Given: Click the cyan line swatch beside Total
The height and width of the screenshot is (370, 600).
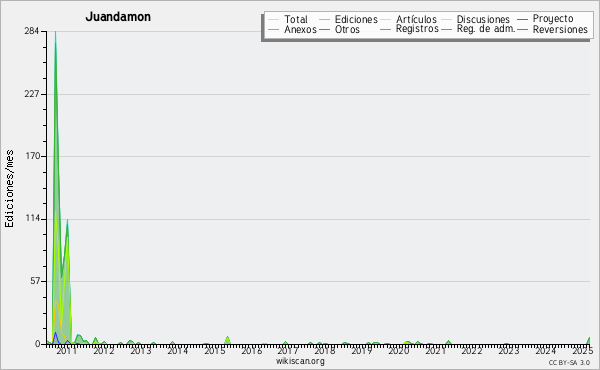Looking at the screenshot, I should pyautogui.click(x=274, y=19).
